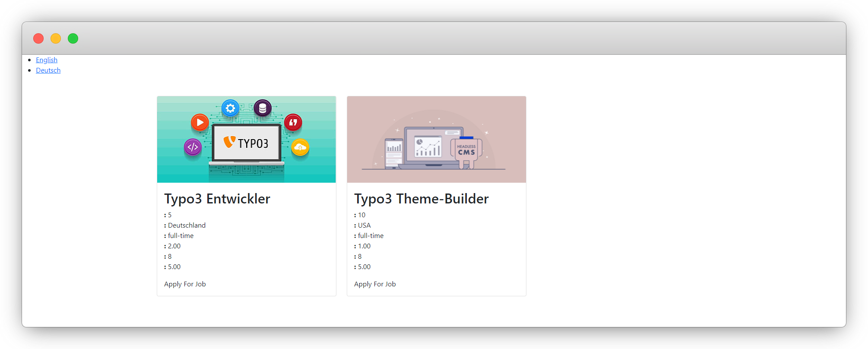Click the blue gear icon in TYPO3 banner
868x349 pixels.
(230, 108)
